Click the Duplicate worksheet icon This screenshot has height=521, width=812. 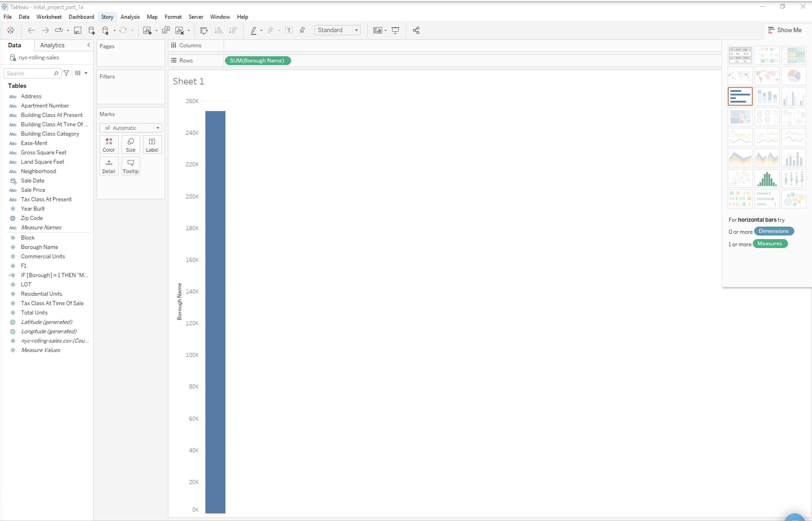165,30
